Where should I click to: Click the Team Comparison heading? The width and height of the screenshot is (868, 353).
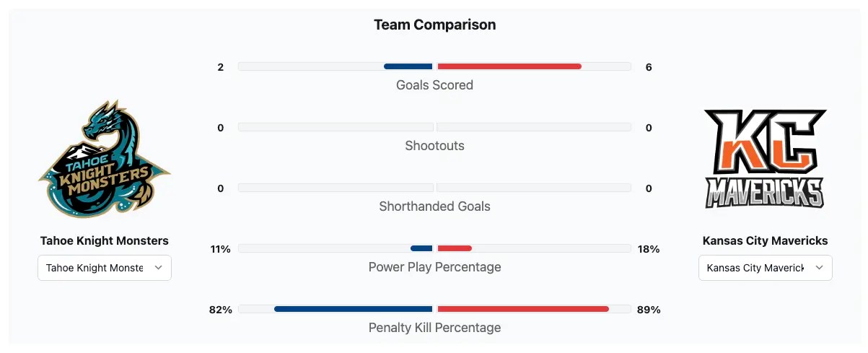[x=434, y=25]
